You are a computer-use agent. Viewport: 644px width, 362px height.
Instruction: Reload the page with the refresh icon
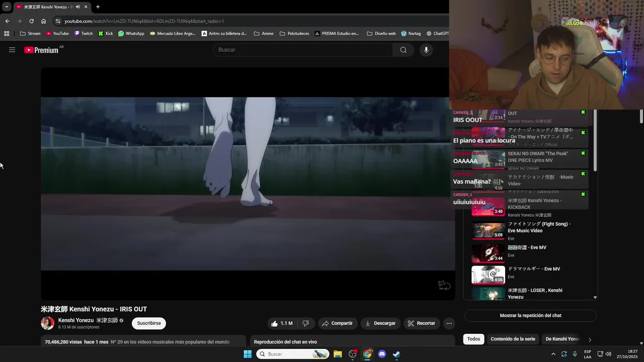coord(31,21)
